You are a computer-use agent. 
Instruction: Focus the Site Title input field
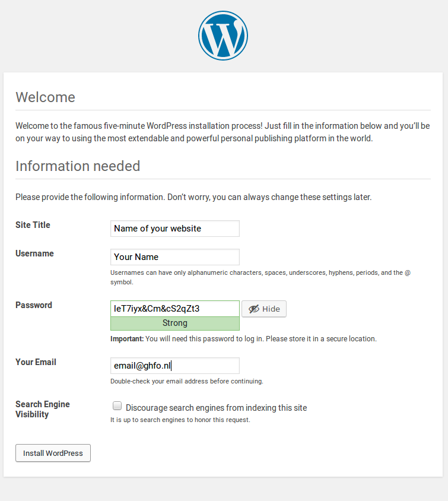(x=175, y=229)
